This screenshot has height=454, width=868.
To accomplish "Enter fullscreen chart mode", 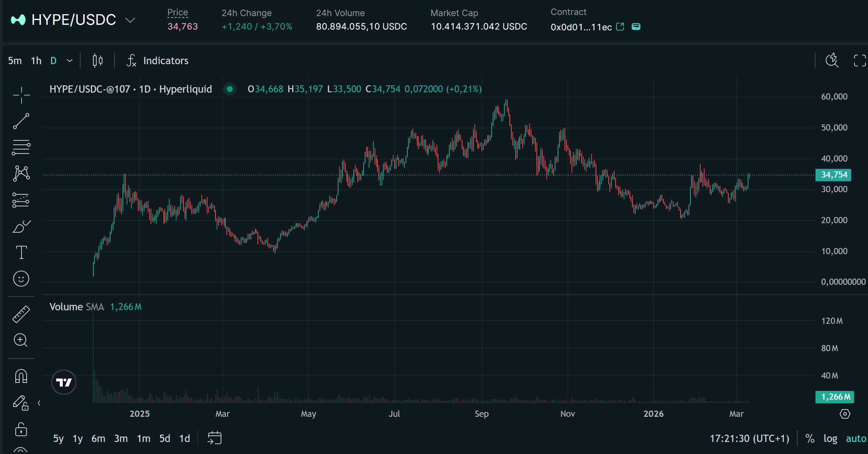I will (859, 61).
